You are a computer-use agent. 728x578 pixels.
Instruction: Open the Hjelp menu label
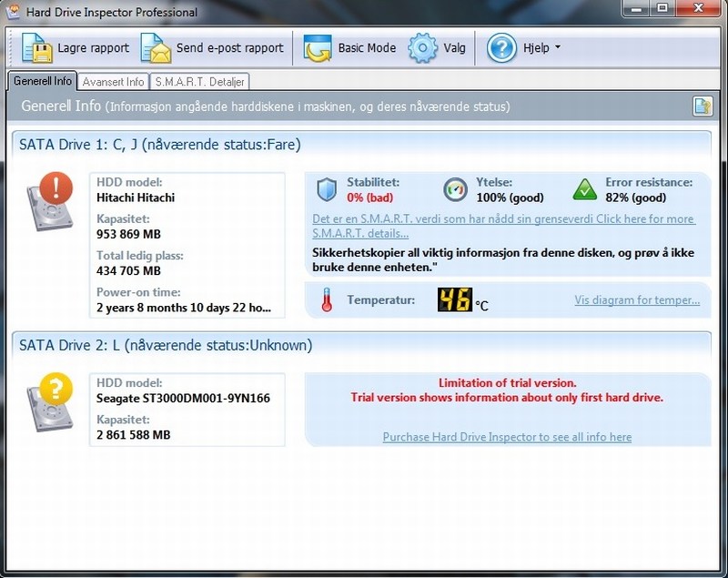pyautogui.click(x=536, y=48)
